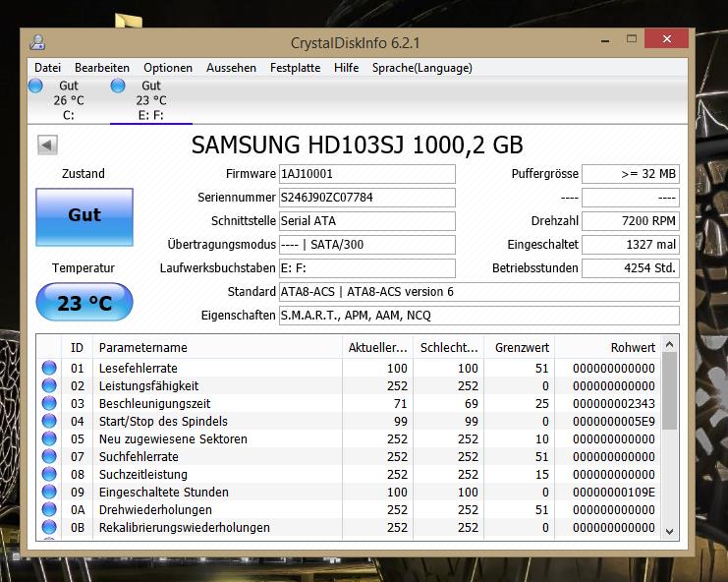This screenshot has height=582, width=728.
Task: Click the scroll down arrow of SMART list
Action: tap(669, 532)
